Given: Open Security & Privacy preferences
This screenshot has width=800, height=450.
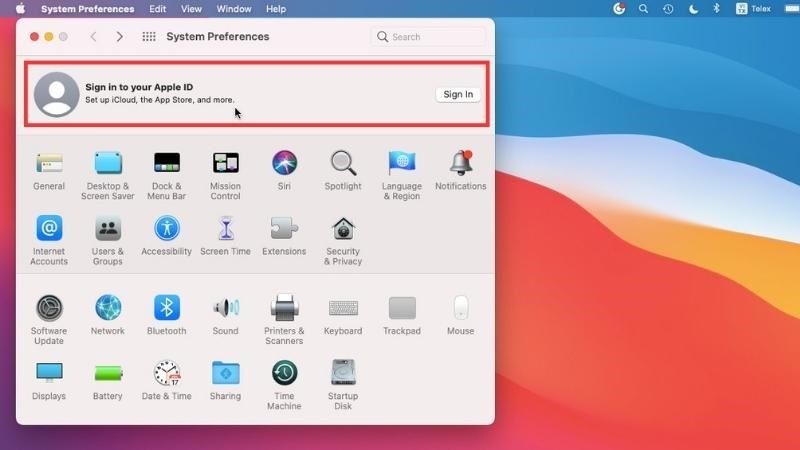Looking at the screenshot, I should (x=343, y=241).
